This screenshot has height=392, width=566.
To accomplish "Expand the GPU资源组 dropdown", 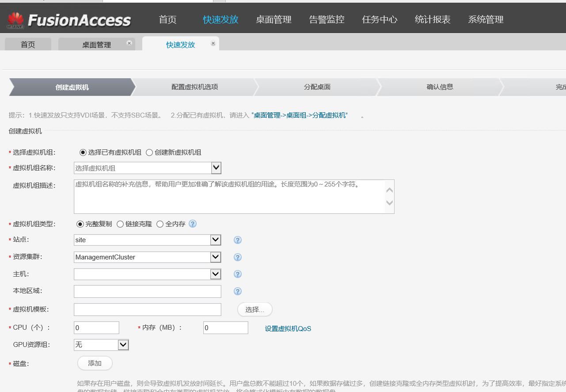I will (x=123, y=345).
